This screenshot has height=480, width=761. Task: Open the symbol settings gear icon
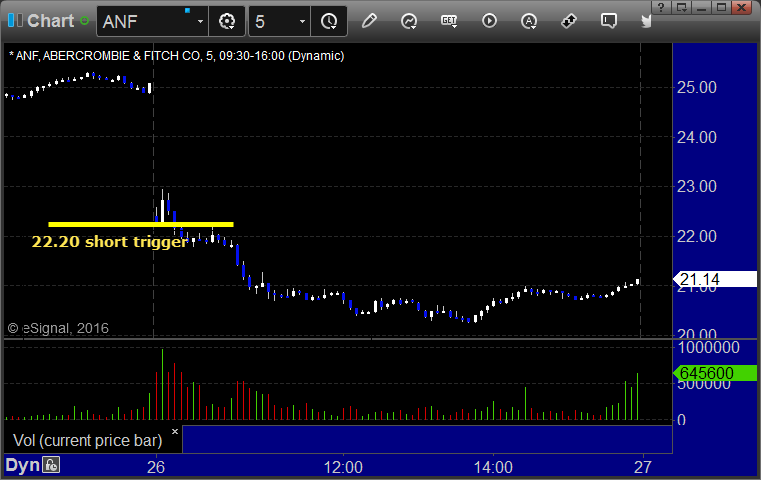pyautogui.click(x=227, y=21)
